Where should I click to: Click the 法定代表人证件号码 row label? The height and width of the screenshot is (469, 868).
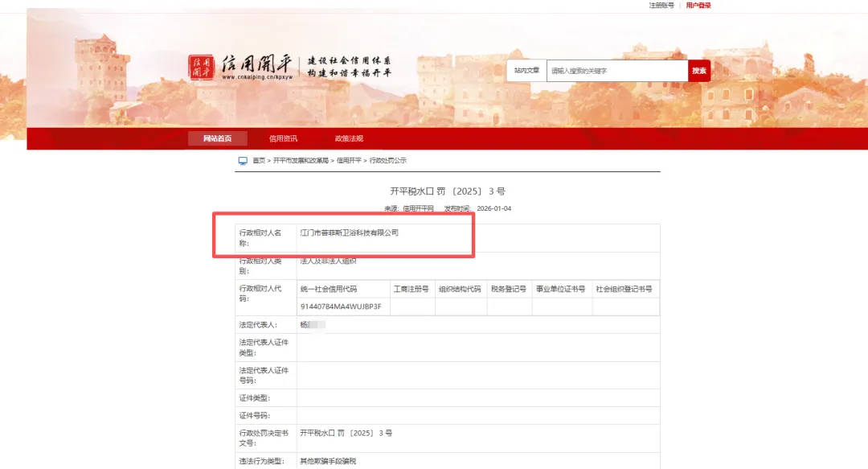click(x=264, y=376)
